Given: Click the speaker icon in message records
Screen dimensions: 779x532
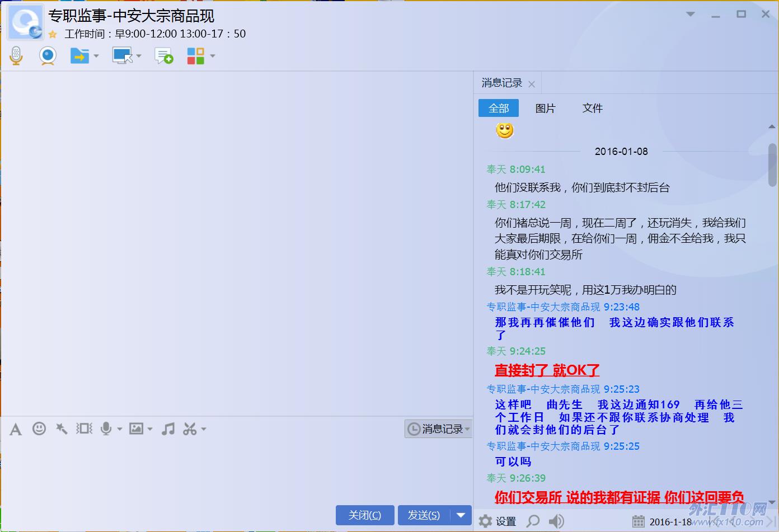Looking at the screenshot, I should tap(556, 521).
